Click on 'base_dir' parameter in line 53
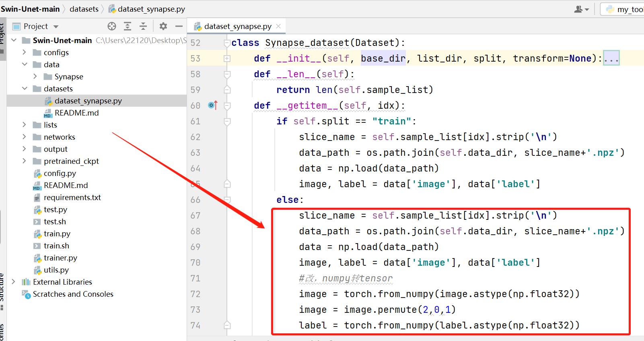The image size is (644, 341). (383, 58)
